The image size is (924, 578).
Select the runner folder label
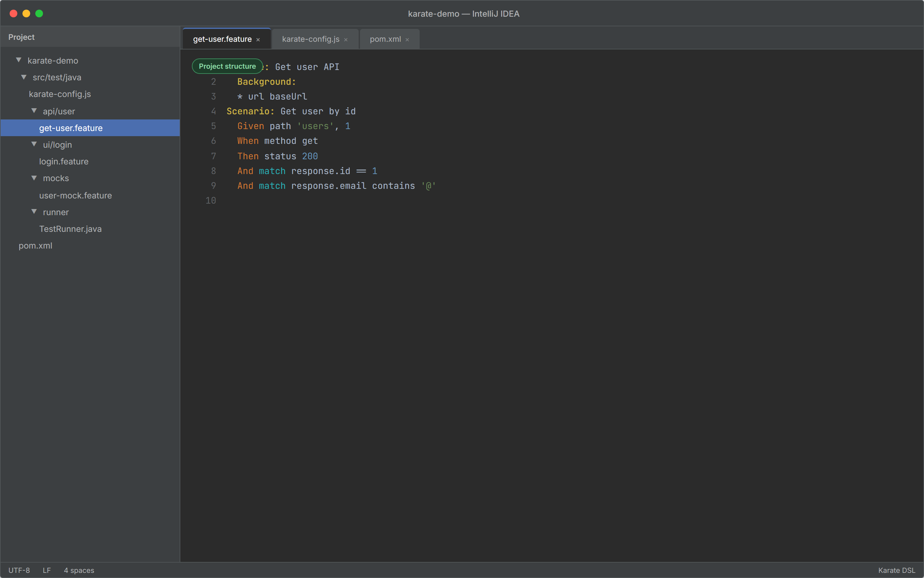[x=56, y=212]
